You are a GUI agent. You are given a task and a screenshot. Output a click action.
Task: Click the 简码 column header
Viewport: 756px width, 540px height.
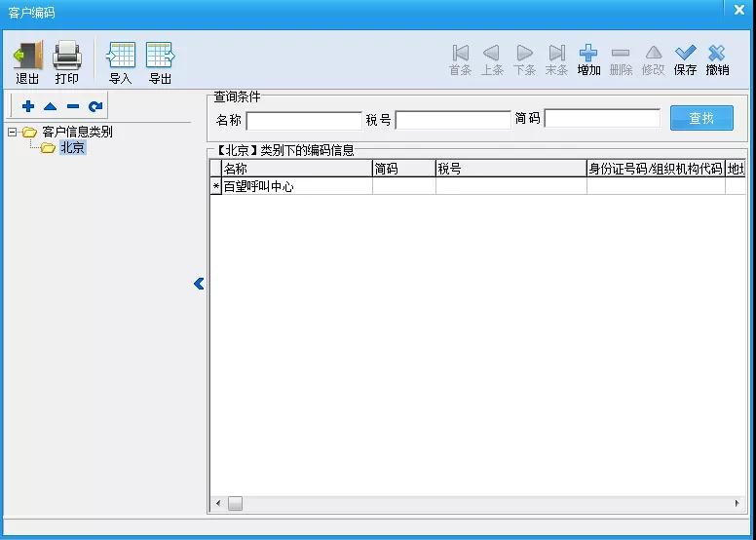click(404, 169)
